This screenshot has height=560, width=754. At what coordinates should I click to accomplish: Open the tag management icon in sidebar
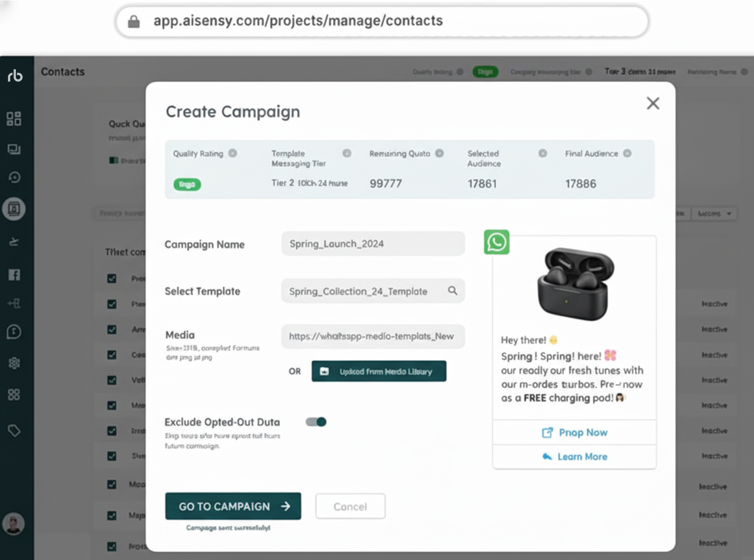pyautogui.click(x=14, y=430)
